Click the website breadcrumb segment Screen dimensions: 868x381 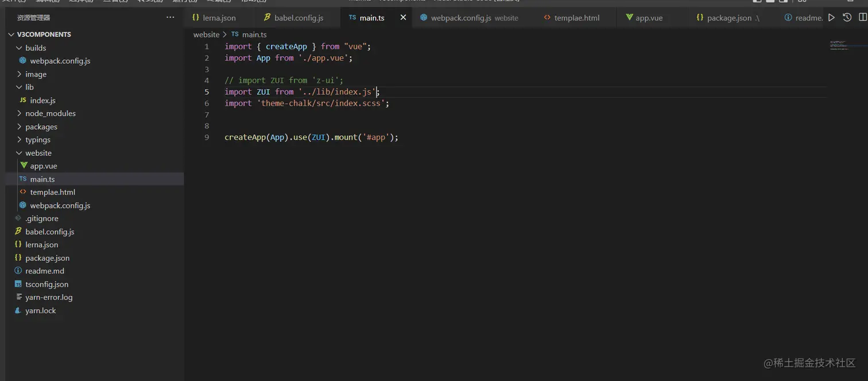click(x=206, y=34)
